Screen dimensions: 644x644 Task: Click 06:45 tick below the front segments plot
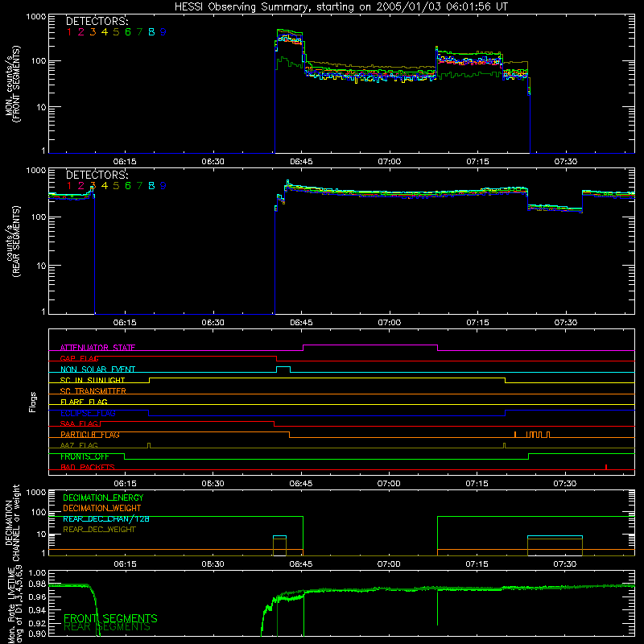click(x=301, y=162)
